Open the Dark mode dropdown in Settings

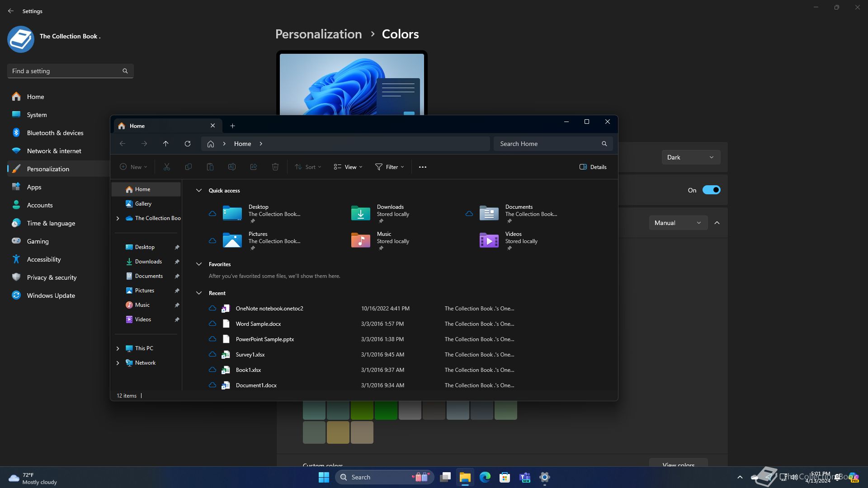[x=691, y=157]
